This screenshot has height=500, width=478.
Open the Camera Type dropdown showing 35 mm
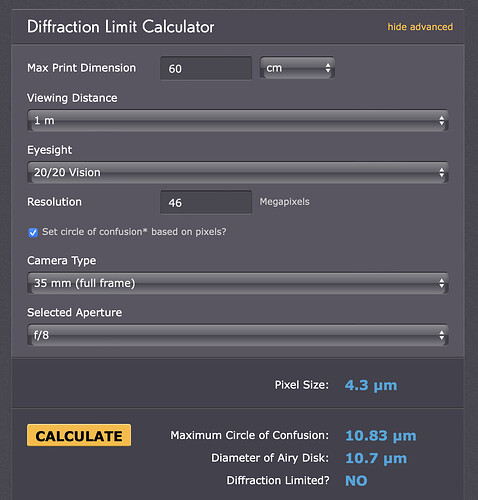[238, 283]
